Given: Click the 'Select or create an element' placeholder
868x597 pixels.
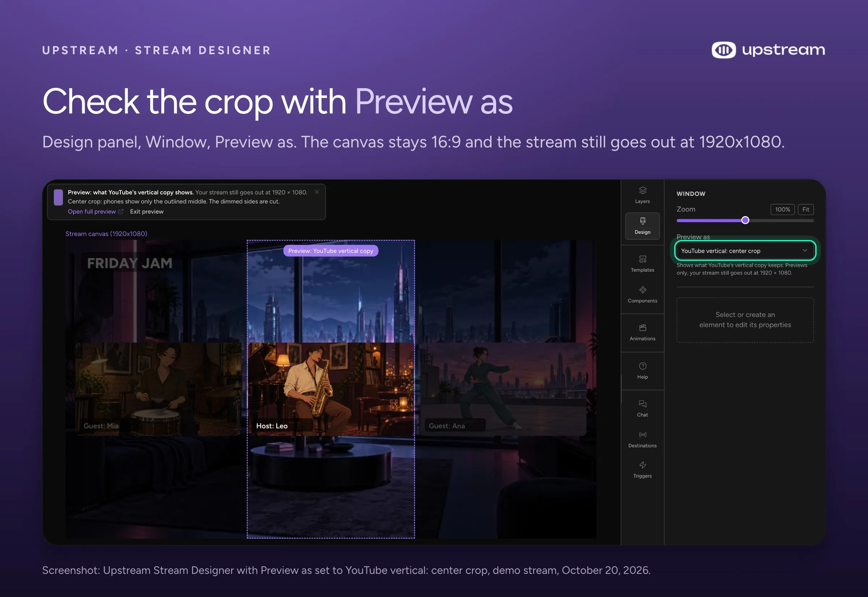Looking at the screenshot, I should point(745,320).
